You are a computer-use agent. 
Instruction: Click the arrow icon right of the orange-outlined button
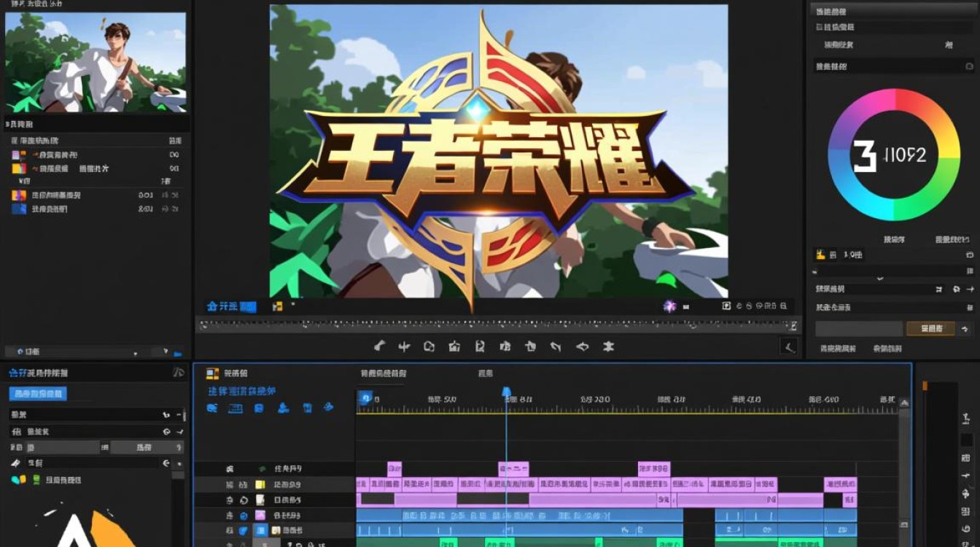click(965, 329)
